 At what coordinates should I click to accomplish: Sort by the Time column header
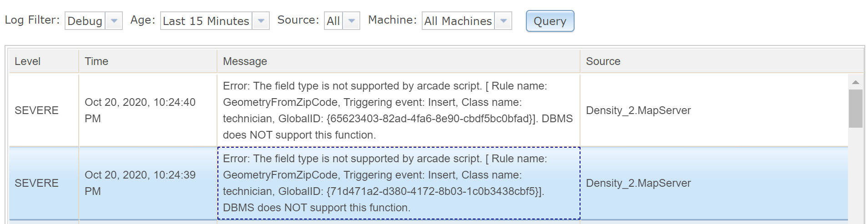pos(148,61)
